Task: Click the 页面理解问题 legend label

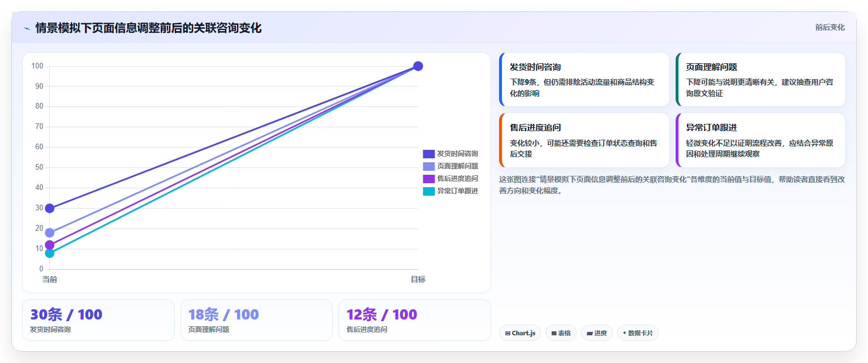Action: tap(458, 166)
